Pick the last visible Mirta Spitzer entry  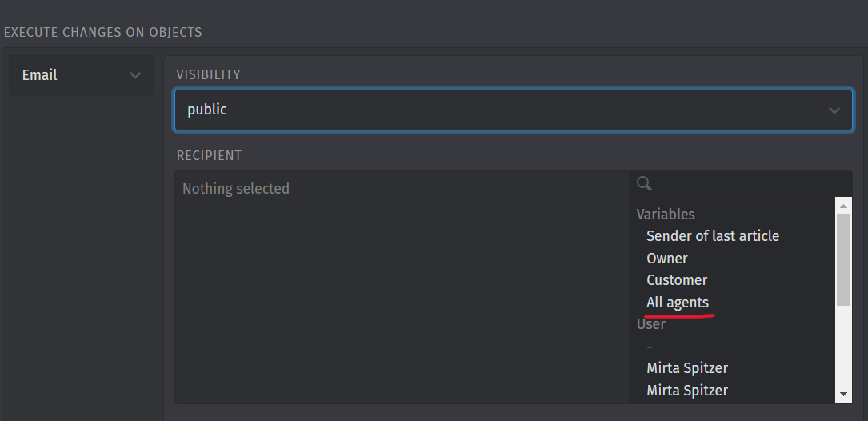pyautogui.click(x=687, y=390)
